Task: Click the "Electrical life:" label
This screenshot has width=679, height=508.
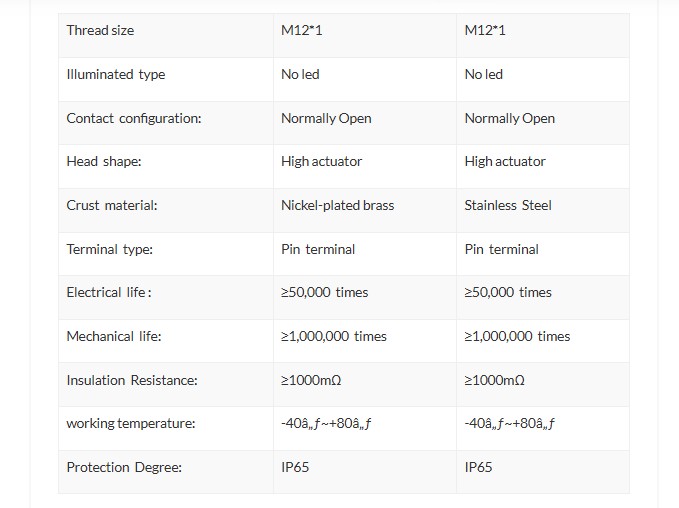Action: pyautogui.click(x=109, y=292)
